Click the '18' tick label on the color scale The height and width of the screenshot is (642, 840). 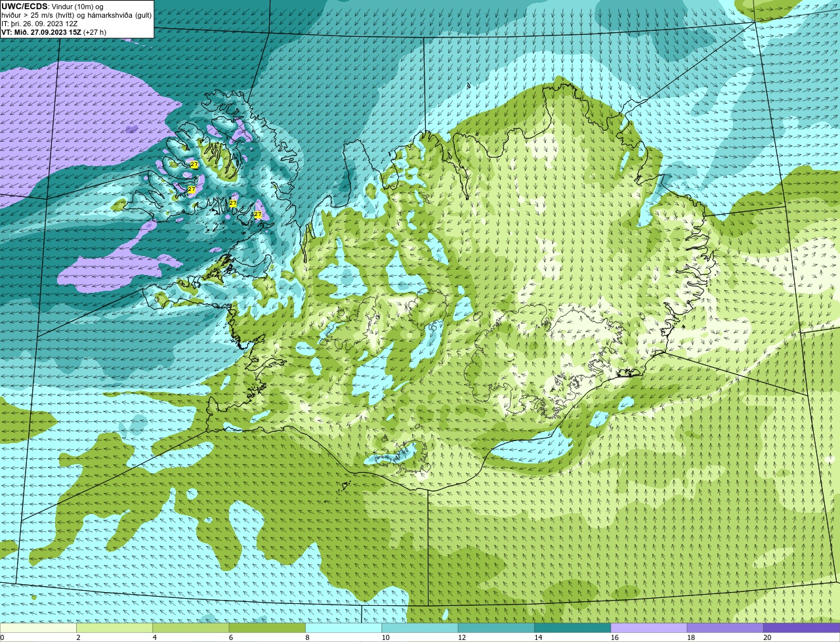(691, 637)
